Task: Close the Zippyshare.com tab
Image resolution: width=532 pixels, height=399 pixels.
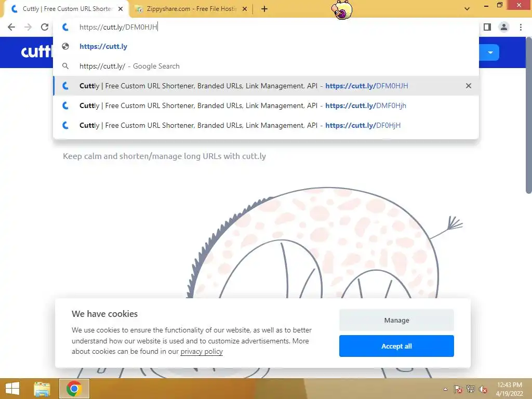Action: [245, 9]
